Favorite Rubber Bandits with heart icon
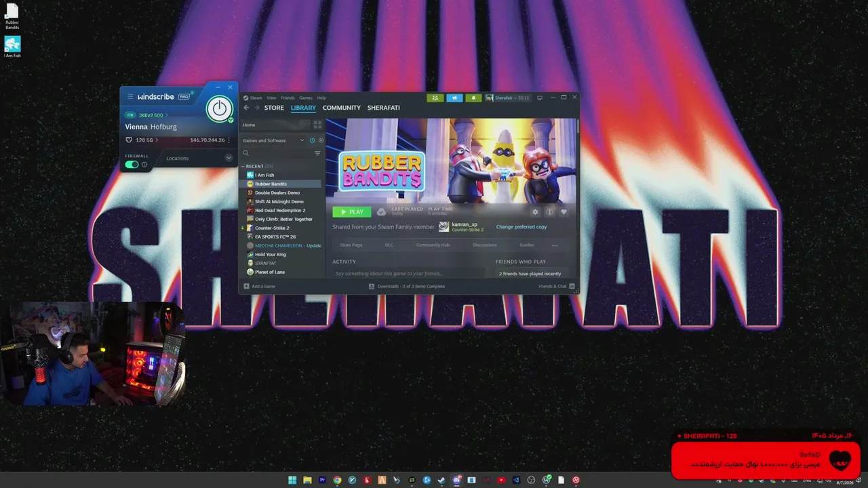The width and height of the screenshot is (868, 488). click(564, 212)
